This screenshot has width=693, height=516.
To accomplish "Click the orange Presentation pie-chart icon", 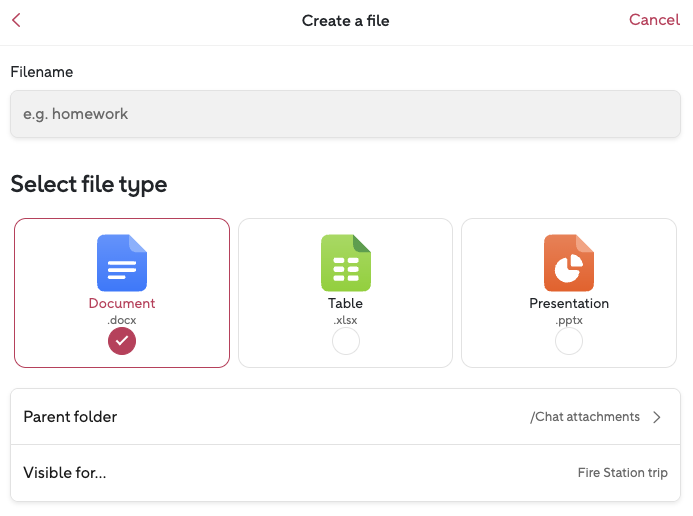I will click(x=568, y=262).
